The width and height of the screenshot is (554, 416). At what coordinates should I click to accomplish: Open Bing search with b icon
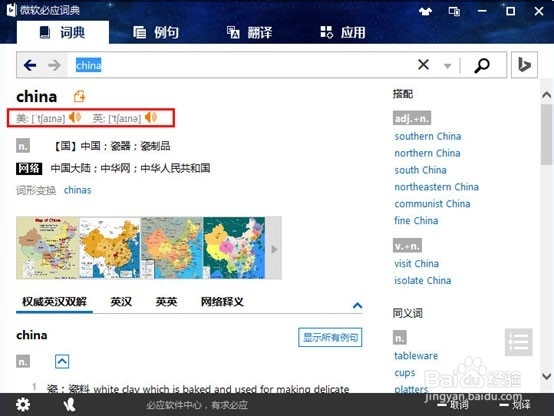524,65
